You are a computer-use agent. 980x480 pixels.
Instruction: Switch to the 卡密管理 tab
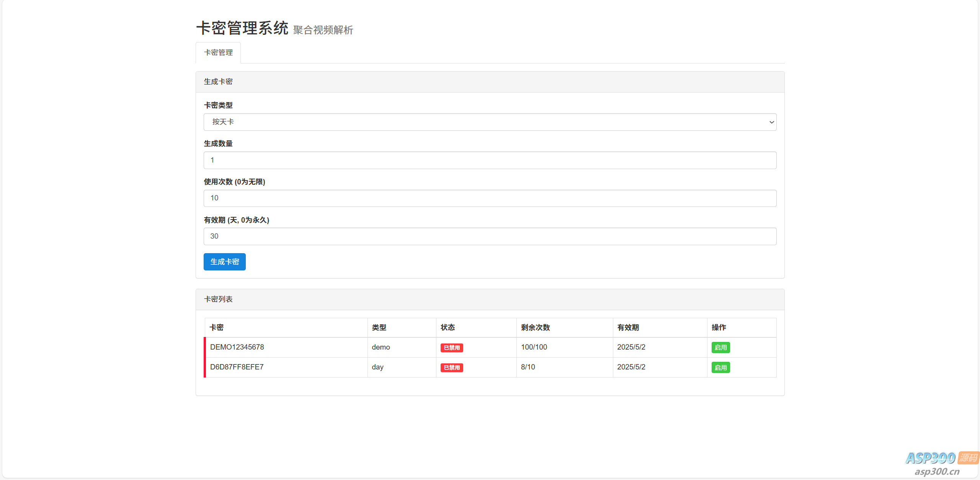tap(218, 52)
